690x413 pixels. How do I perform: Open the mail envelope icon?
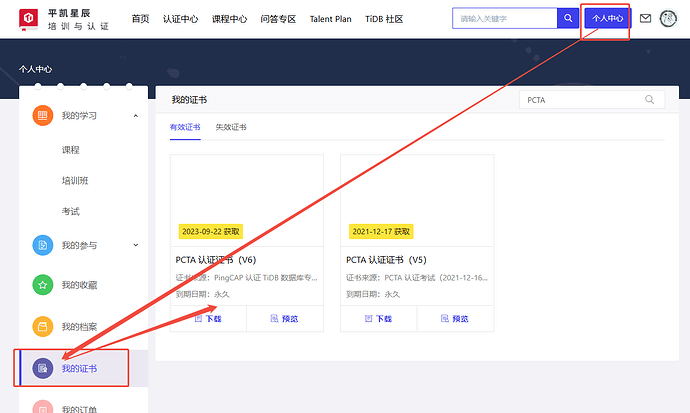click(x=645, y=18)
